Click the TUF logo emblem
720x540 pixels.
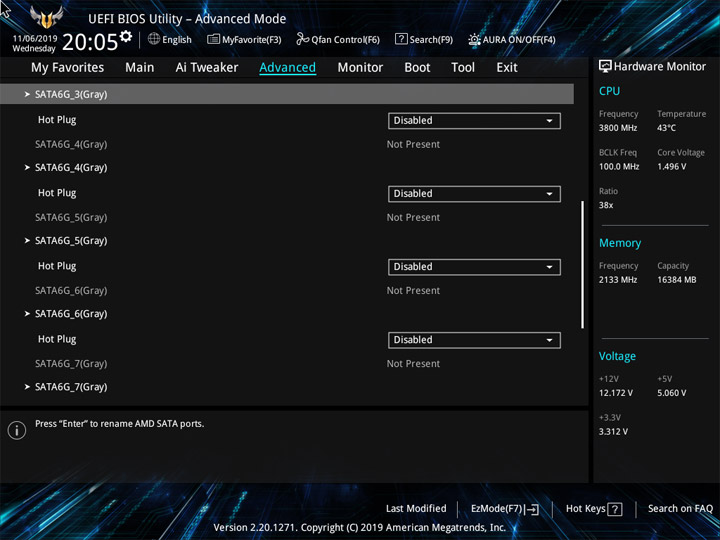46,17
